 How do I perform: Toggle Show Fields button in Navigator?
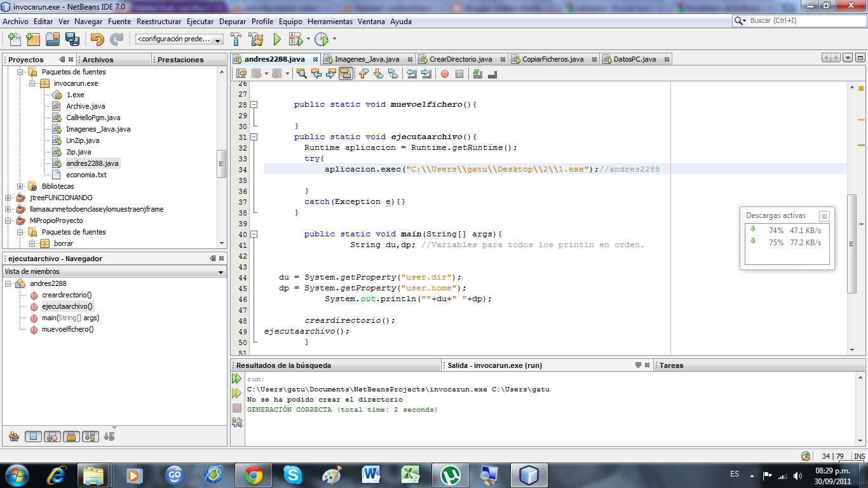tap(34, 437)
